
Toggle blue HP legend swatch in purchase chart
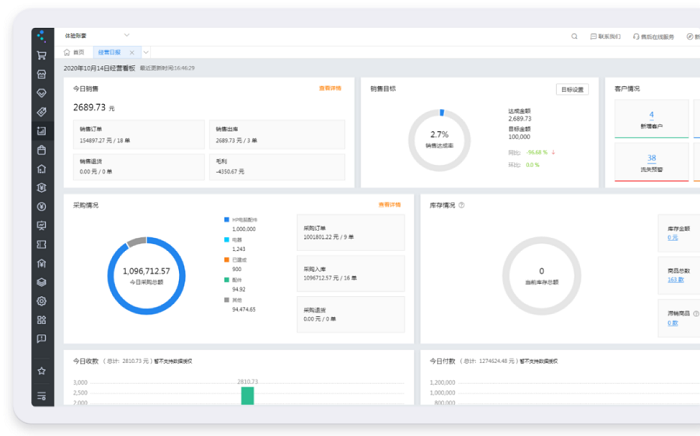(x=226, y=220)
